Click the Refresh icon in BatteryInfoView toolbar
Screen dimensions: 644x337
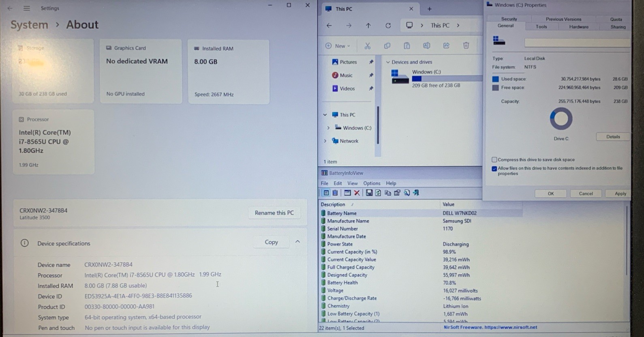click(378, 193)
